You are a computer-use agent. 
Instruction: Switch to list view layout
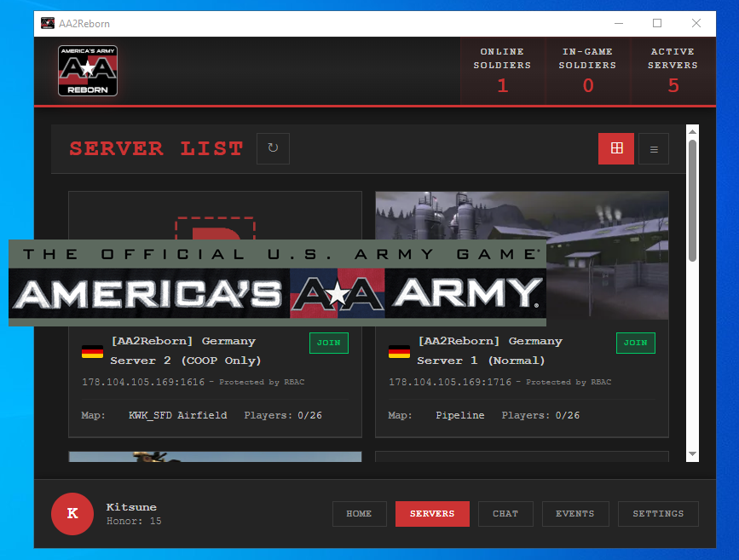pos(654,149)
